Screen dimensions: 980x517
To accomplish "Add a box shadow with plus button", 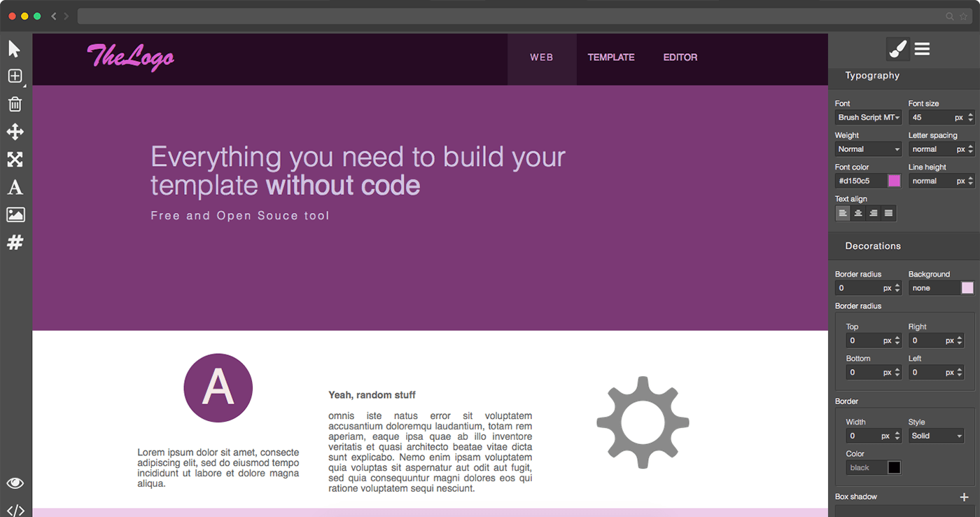I will click(x=964, y=497).
